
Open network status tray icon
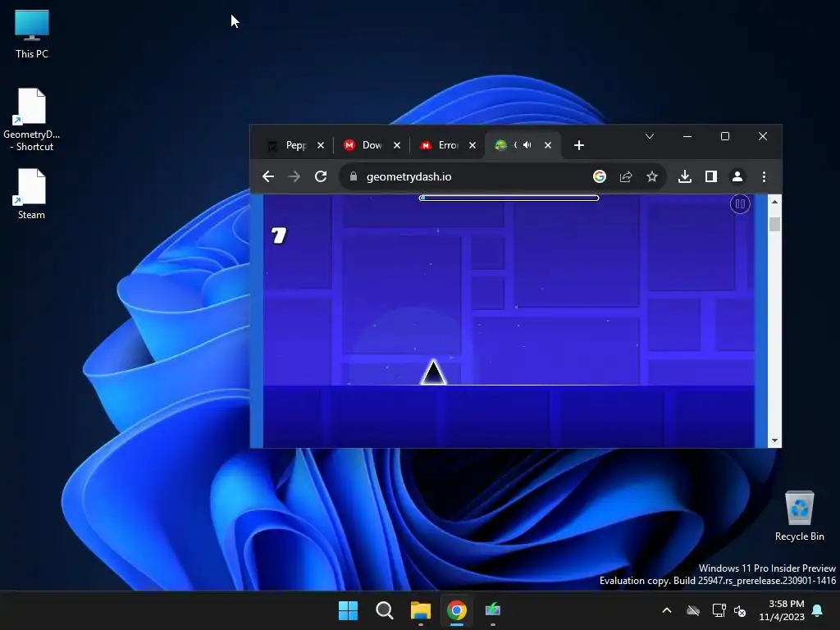719,610
